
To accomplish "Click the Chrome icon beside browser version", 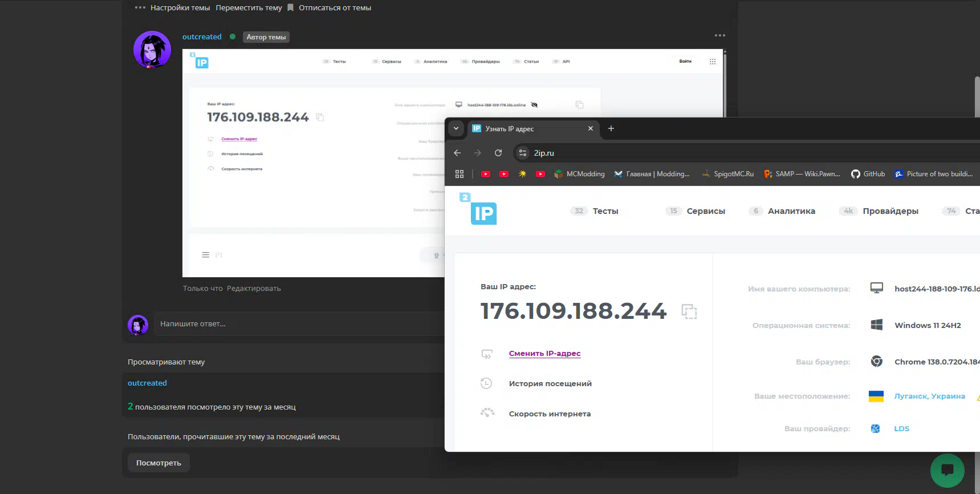I will pyautogui.click(x=877, y=361).
